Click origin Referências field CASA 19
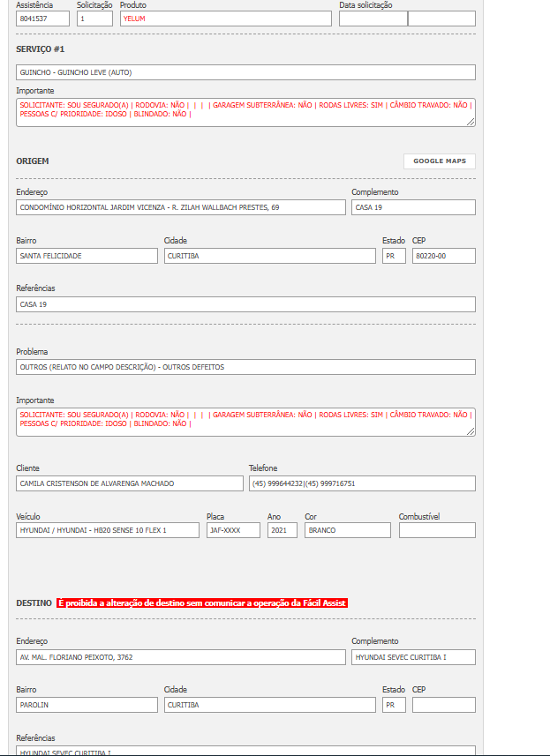 tap(245, 304)
